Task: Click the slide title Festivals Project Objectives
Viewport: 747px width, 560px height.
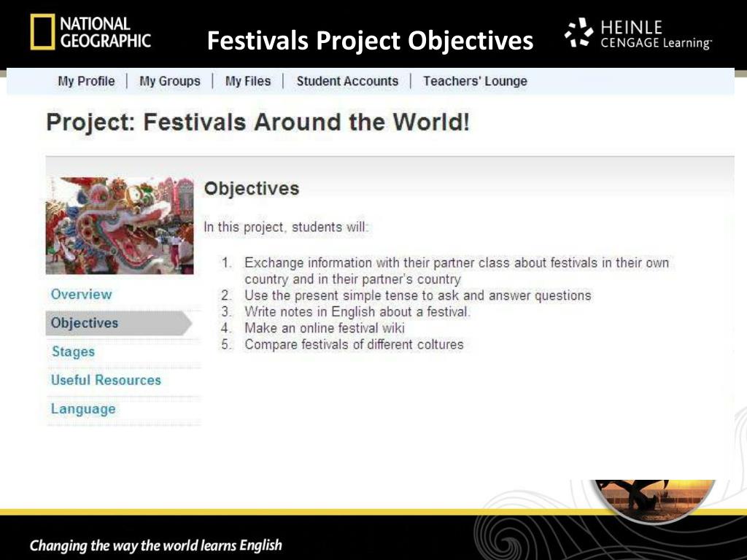Action: (370, 41)
